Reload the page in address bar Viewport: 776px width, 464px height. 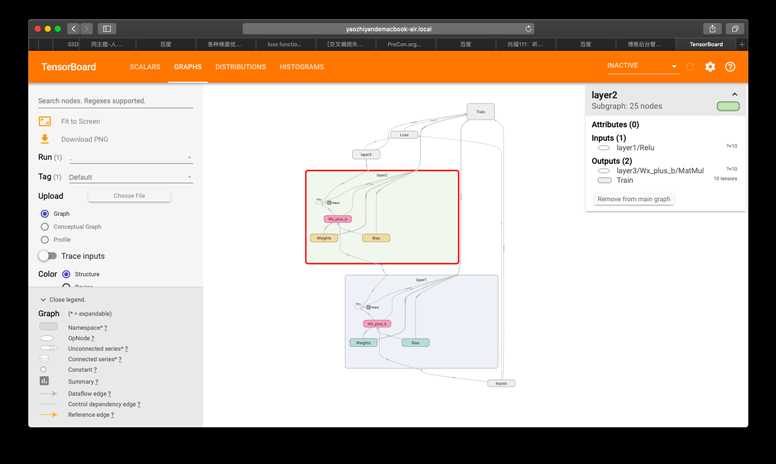click(x=528, y=29)
